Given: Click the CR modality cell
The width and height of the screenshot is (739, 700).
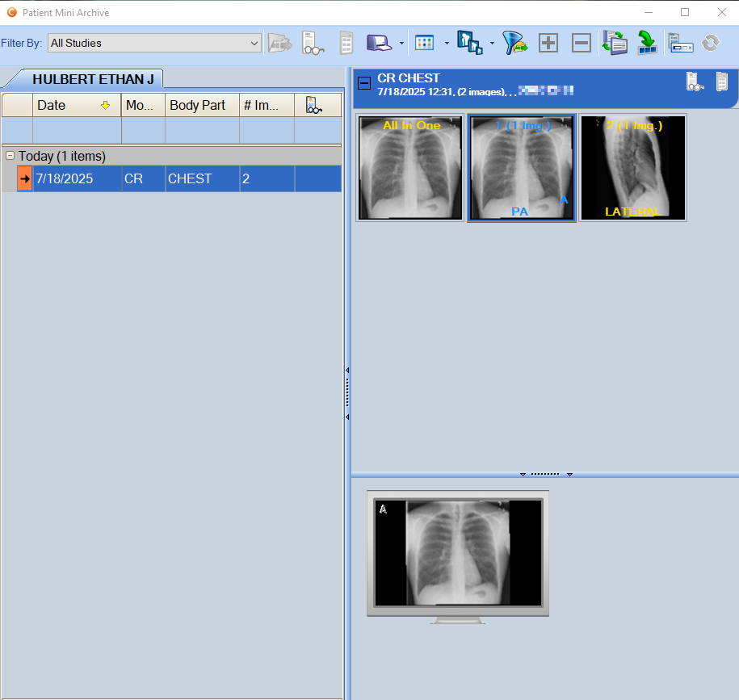Looking at the screenshot, I should pyautogui.click(x=143, y=178).
